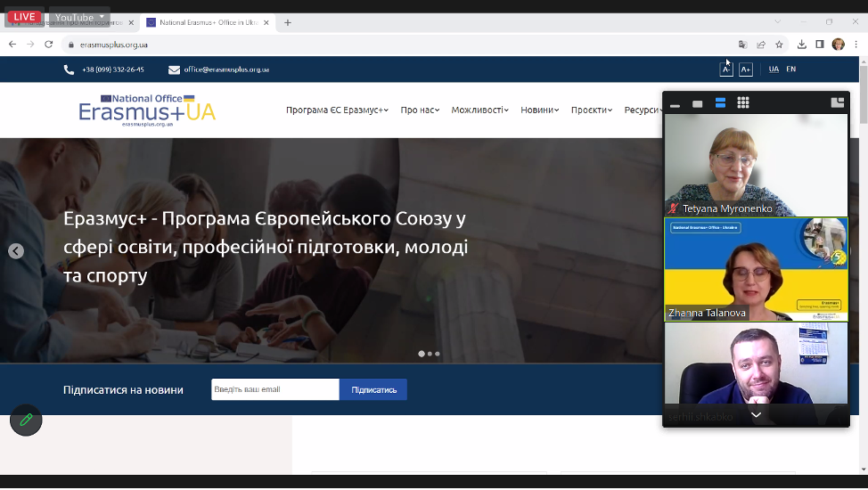Decrease font size with A- button
Image resolution: width=868 pixels, height=490 pixels.
pos(726,69)
